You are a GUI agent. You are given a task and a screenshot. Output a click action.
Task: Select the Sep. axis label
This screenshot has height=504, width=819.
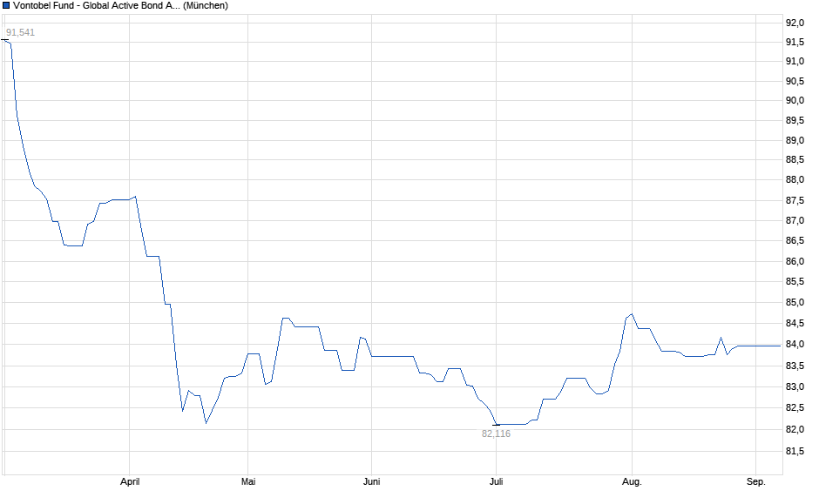tap(755, 481)
